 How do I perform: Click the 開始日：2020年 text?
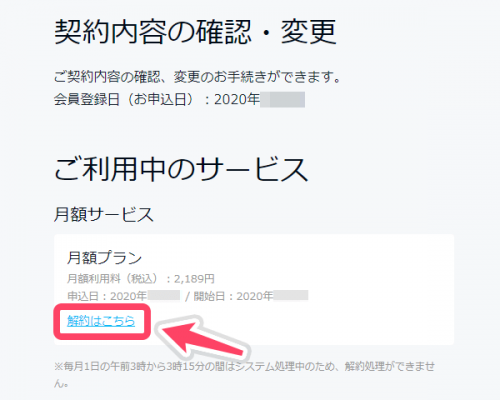pos(233,296)
